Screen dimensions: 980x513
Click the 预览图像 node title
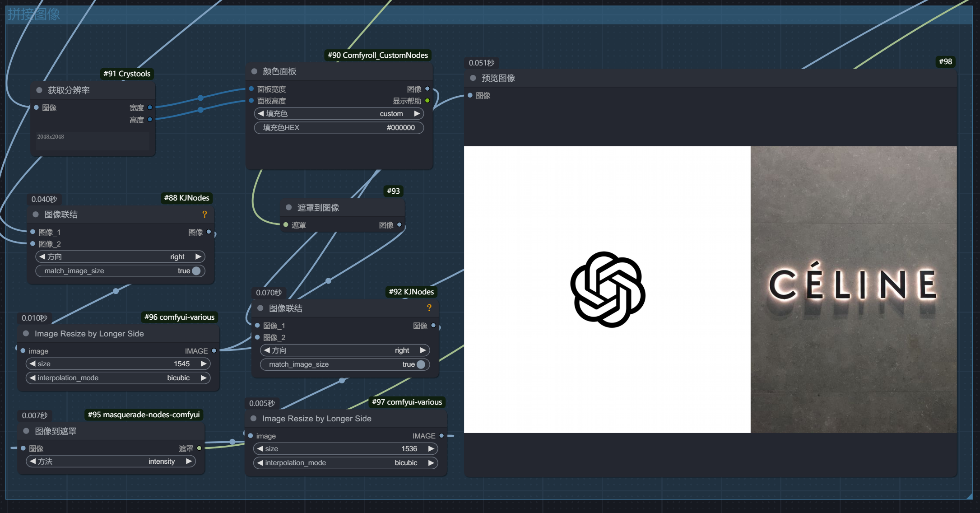coord(498,78)
